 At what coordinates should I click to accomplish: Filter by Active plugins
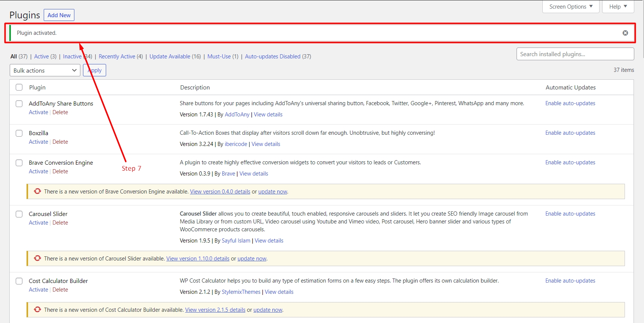(x=41, y=57)
